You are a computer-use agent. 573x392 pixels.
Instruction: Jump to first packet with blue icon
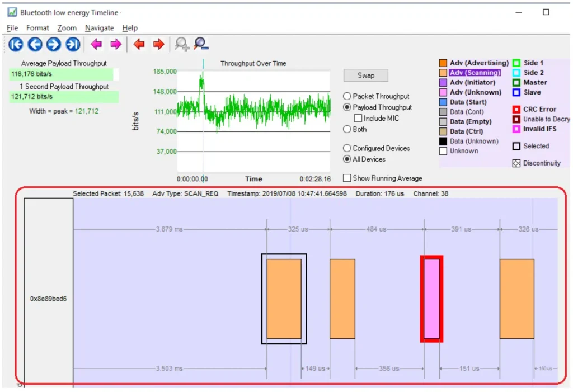click(x=16, y=44)
